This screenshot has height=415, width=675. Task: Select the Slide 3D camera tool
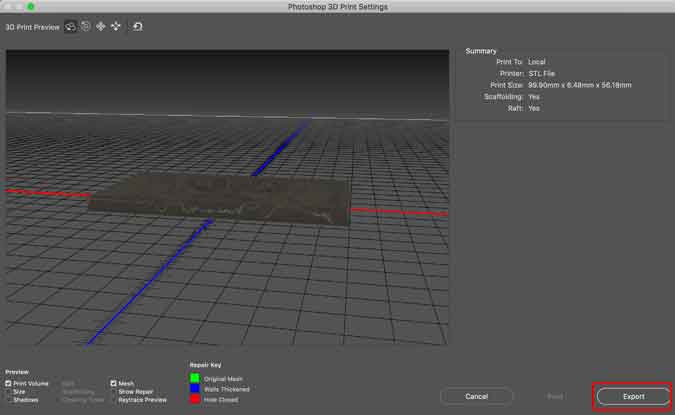coord(116,26)
